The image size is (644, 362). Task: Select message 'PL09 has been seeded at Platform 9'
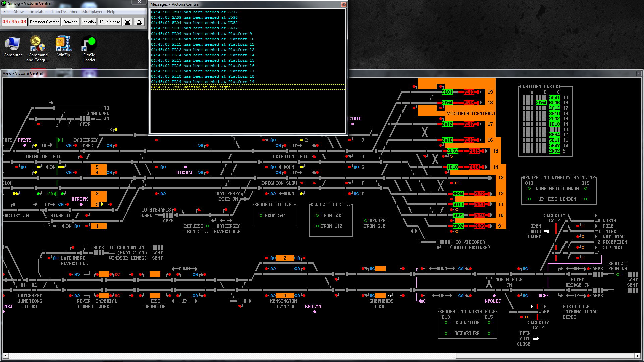[248, 34]
